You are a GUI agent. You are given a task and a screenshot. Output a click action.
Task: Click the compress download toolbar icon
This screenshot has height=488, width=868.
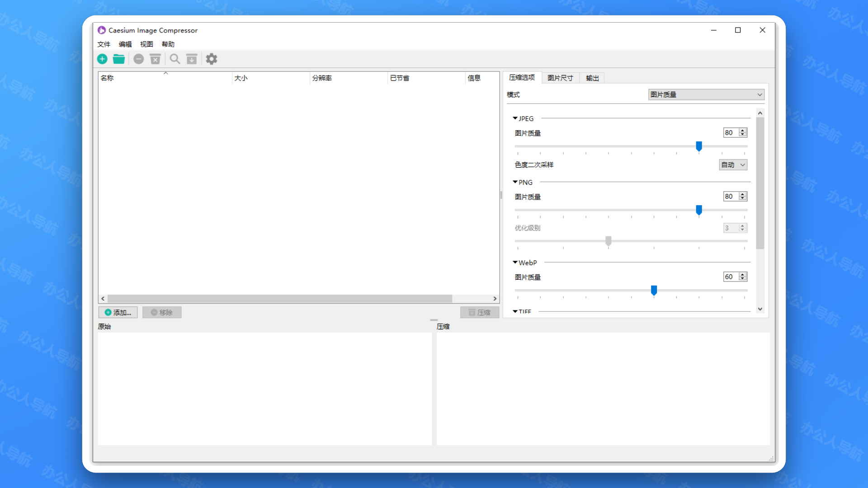(x=192, y=59)
